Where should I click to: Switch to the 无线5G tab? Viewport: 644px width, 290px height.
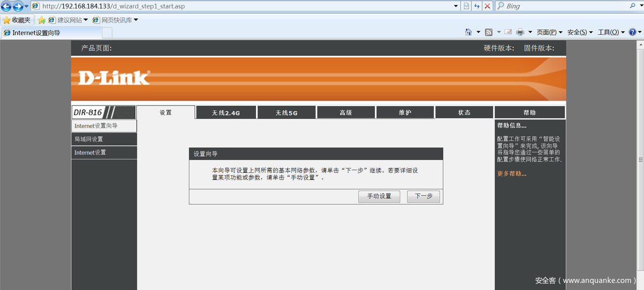tap(286, 113)
